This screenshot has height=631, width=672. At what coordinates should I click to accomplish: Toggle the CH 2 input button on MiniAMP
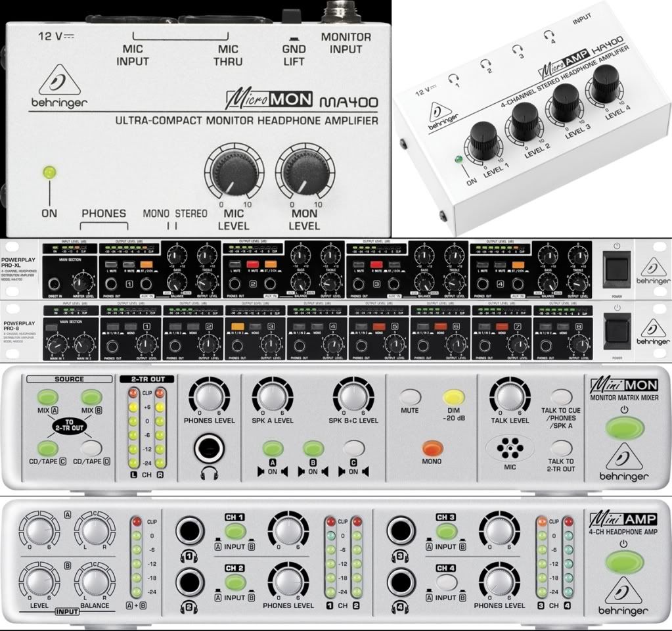[x=235, y=582]
